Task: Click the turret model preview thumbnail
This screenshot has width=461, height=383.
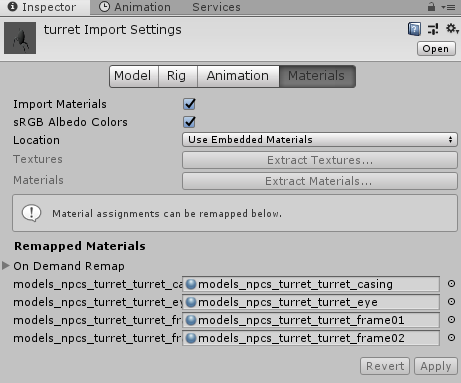Action: [20, 38]
